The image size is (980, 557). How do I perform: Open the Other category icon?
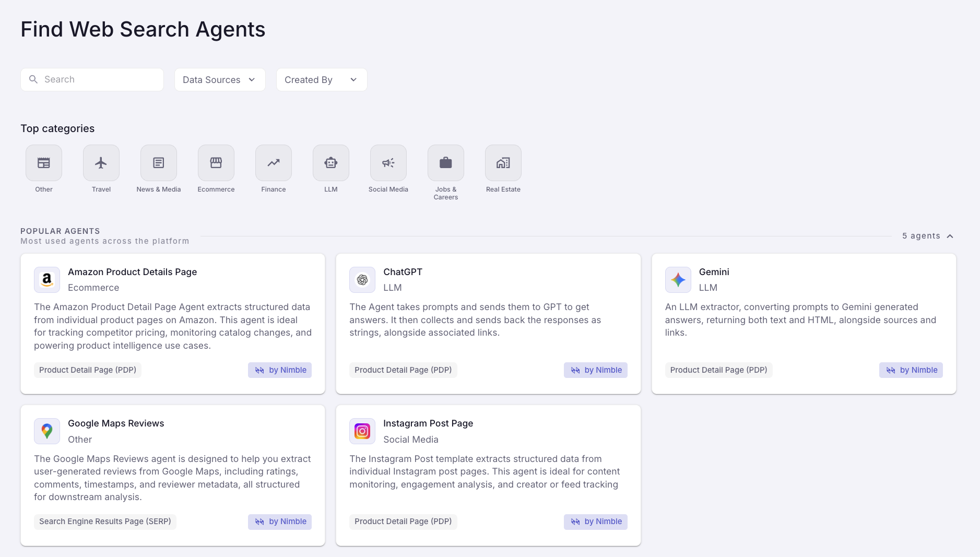coord(44,163)
